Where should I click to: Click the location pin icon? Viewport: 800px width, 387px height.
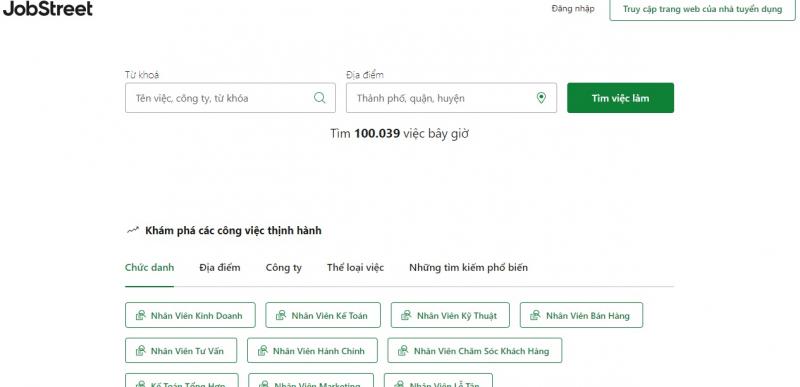coord(541,98)
